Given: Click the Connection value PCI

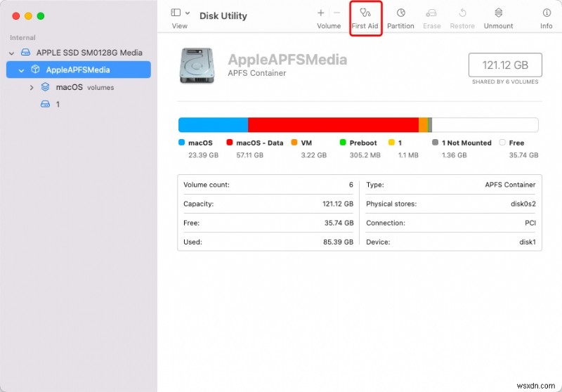Looking at the screenshot, I should point(530,223).
